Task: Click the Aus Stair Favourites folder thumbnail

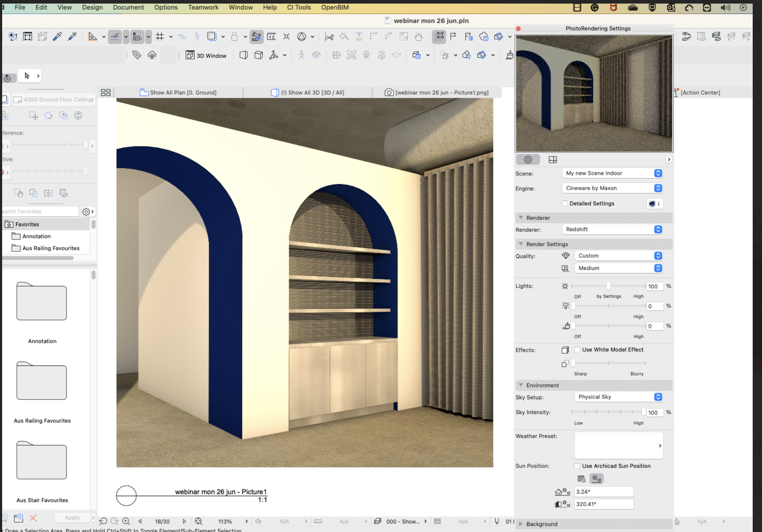Action: (x=42, y=461)
